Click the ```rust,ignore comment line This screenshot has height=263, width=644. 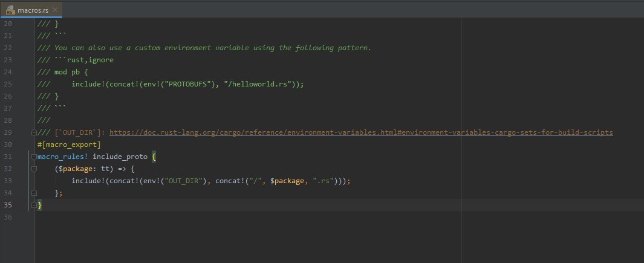[75, 60]
